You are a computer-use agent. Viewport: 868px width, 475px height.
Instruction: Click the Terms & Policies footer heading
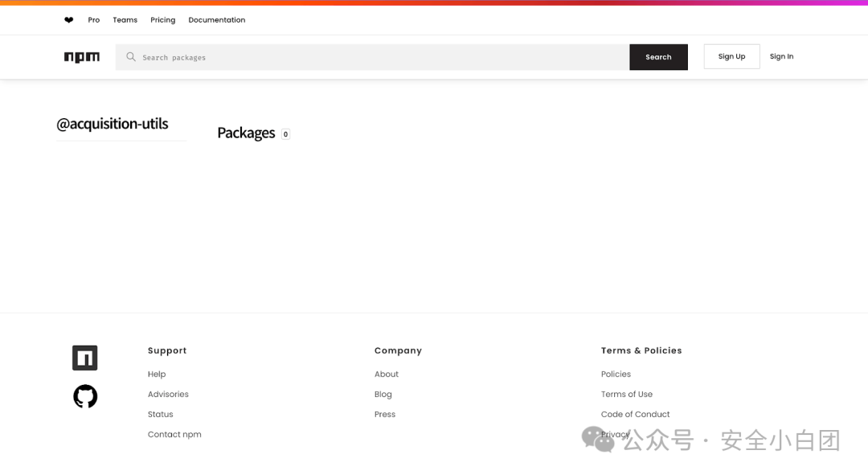(641, 350)
